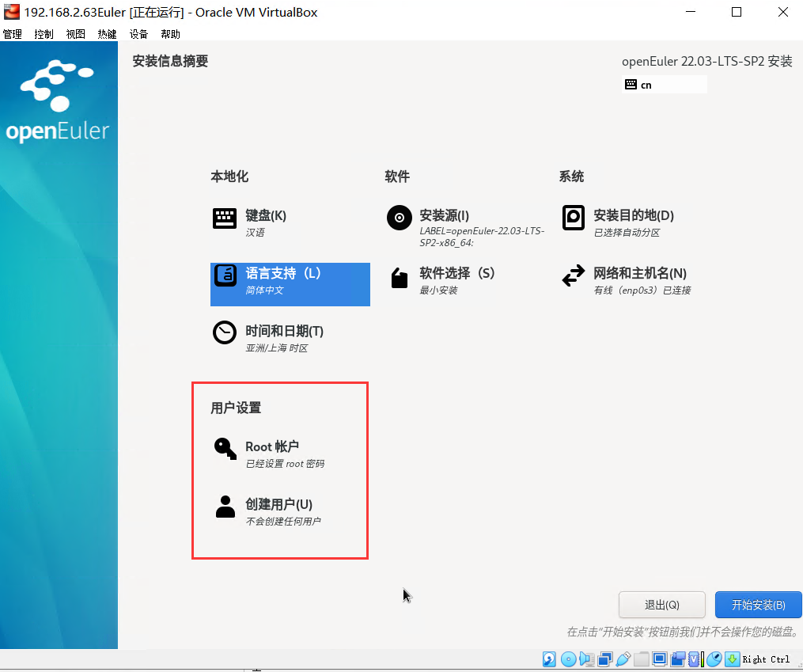803x672 pixels.
Task: Click the recording status icon
Action: tap(677, 659)
